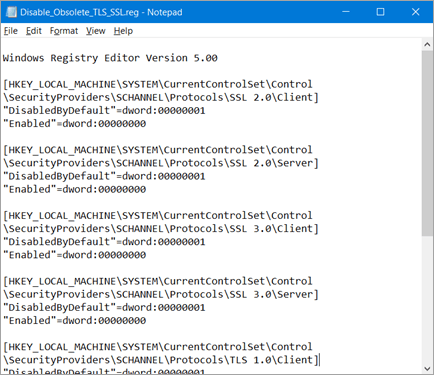The height and width of the screenshot is (375, 434).
Task: Click Enabled dword line under SSL 2.0\Server
Action: pos(75,189)
